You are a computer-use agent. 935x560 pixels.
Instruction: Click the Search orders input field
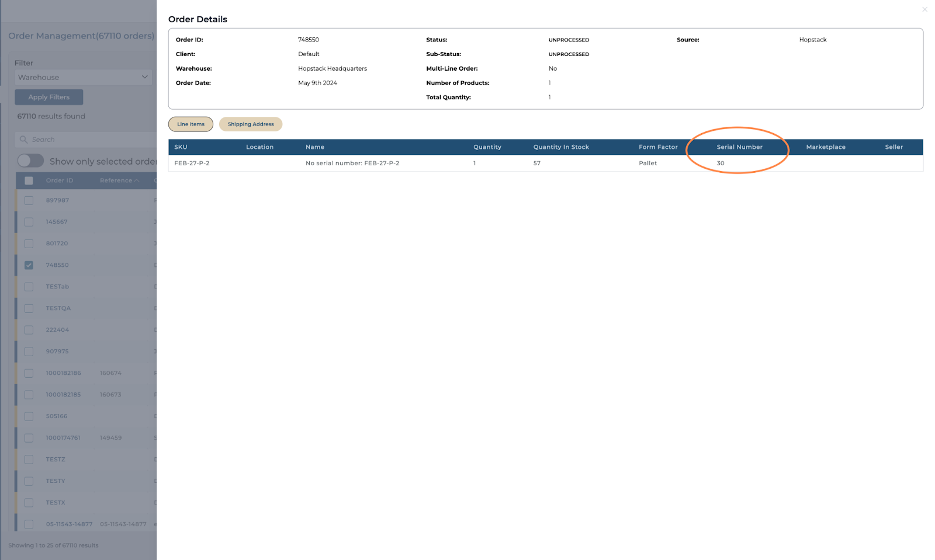(x=88, y=140)
